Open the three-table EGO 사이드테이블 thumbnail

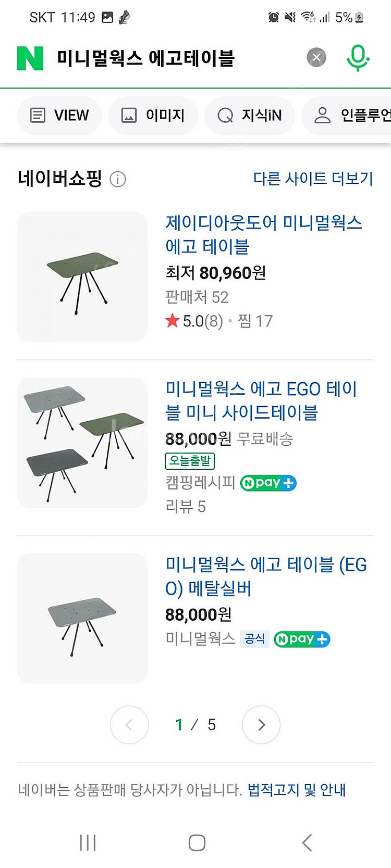pyautogui.click(x=82, y=443)
